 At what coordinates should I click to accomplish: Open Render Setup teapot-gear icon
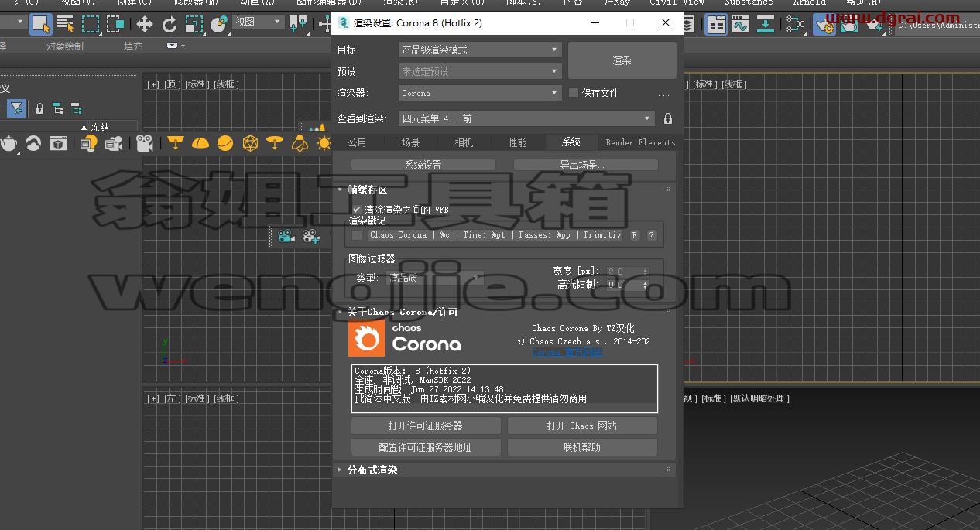point(825,24)
